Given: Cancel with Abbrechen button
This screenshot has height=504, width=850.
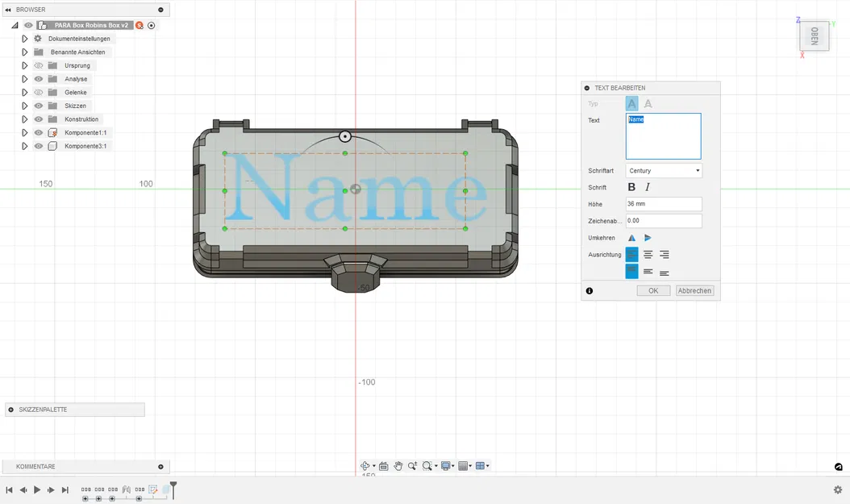Looking at the screenshot, I should (x=694, y=291).
